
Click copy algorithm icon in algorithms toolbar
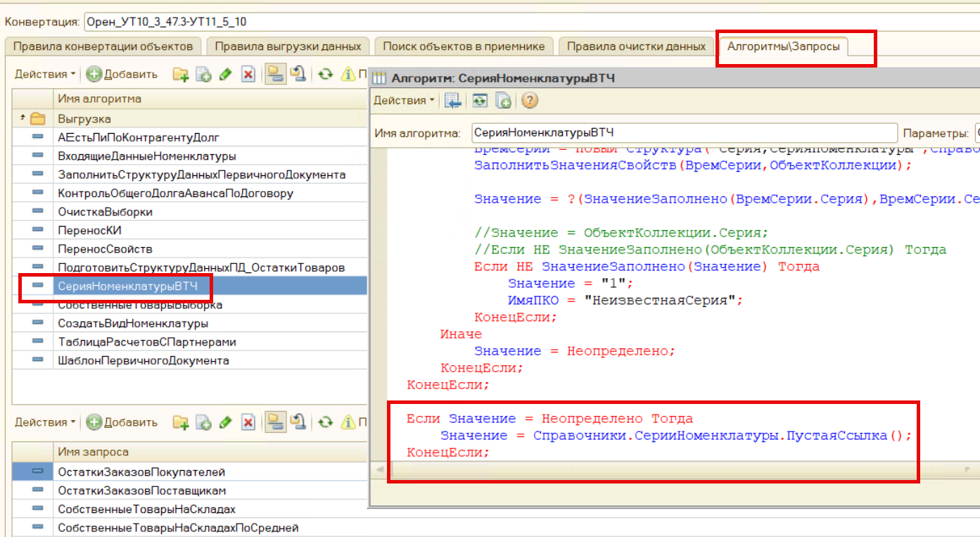click(x=203, y=75)
